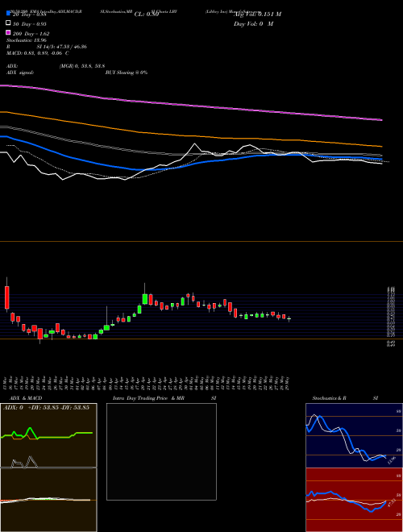Click the 'Day Vol: 0 M' label
Viewport: 403px width, 532px height.
pyautogui.click(x=253, y=24)
